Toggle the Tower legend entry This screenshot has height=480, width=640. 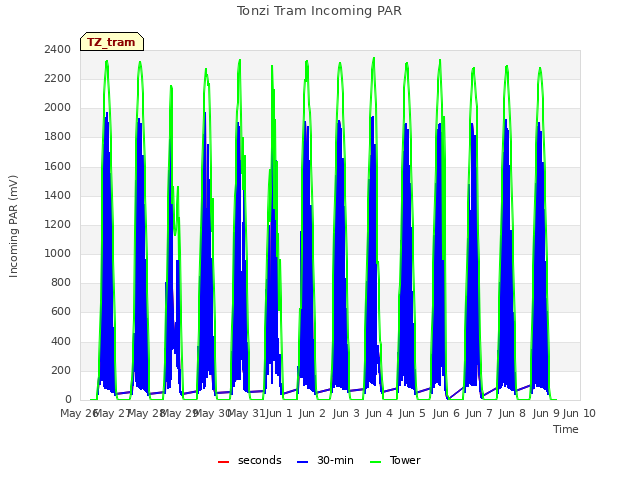pos(395,460)
